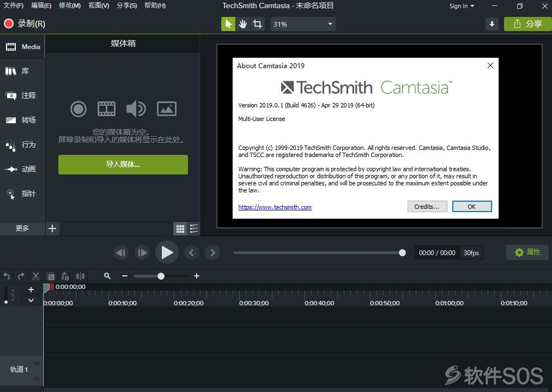Click the large Play button
This screenshot has height=392, width=552.
click(x=167, y=252)
